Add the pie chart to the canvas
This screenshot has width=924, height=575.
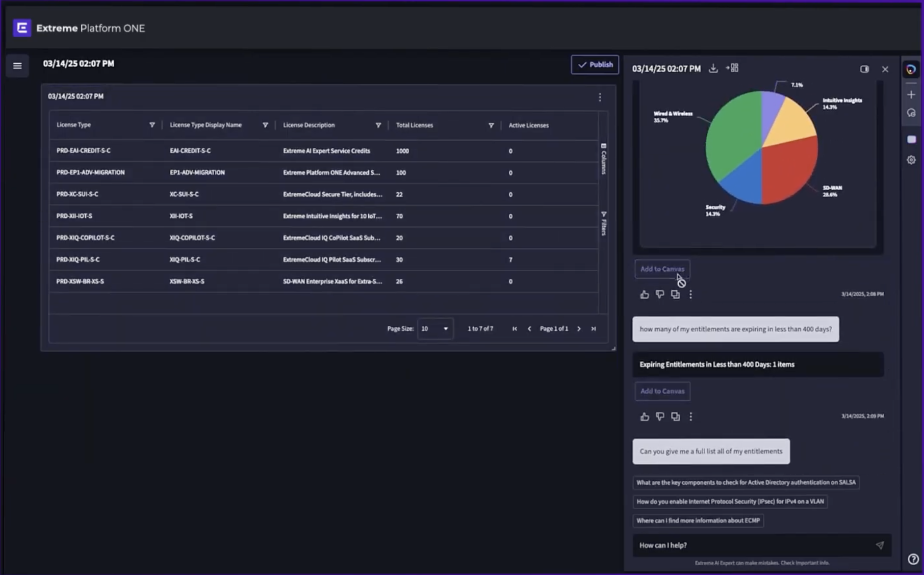click(x=662, y=269)
